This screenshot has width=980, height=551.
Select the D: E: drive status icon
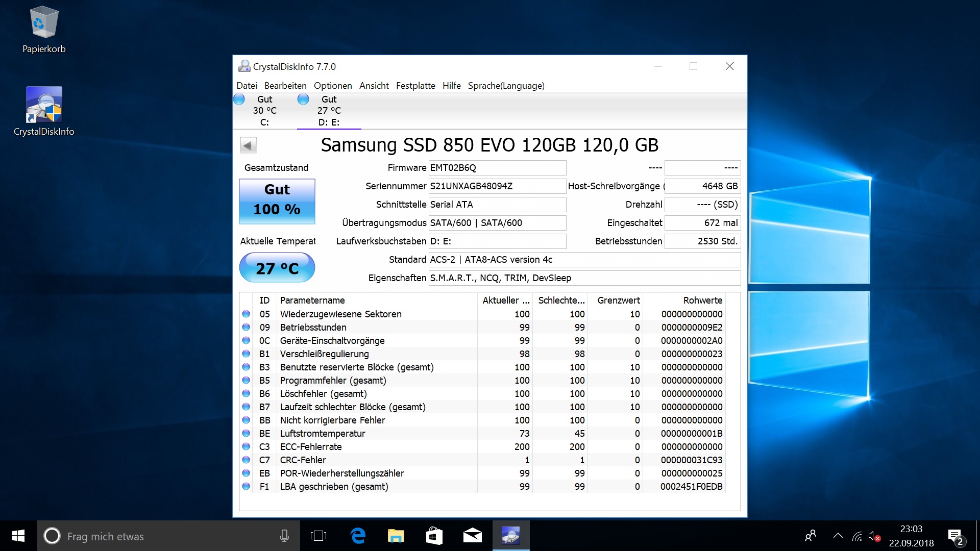pos(303,99)
